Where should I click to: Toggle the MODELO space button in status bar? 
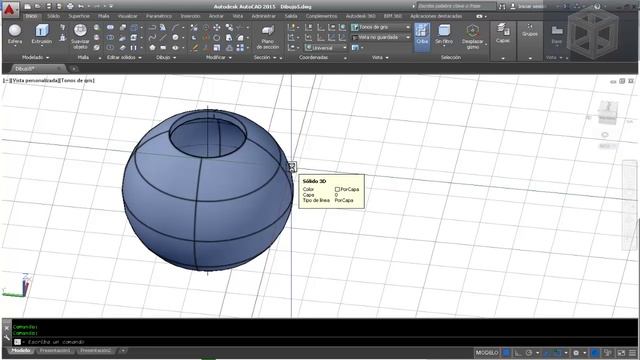point(487,353)
